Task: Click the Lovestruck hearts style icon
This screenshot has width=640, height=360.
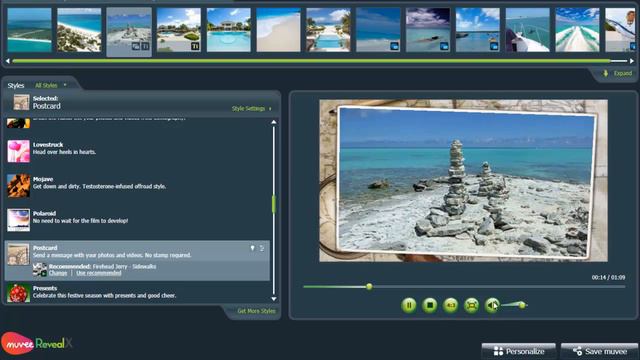Action: pos(18,151)
